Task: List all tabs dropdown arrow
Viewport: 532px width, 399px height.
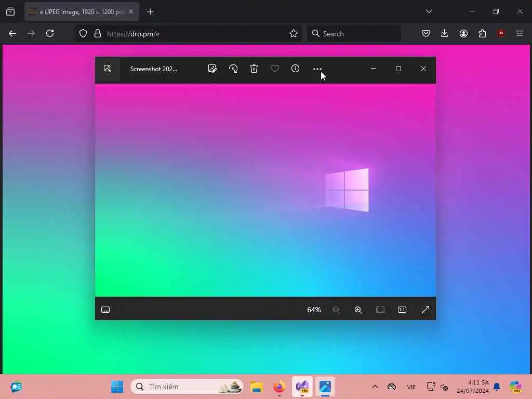Action: pos(429,11)
